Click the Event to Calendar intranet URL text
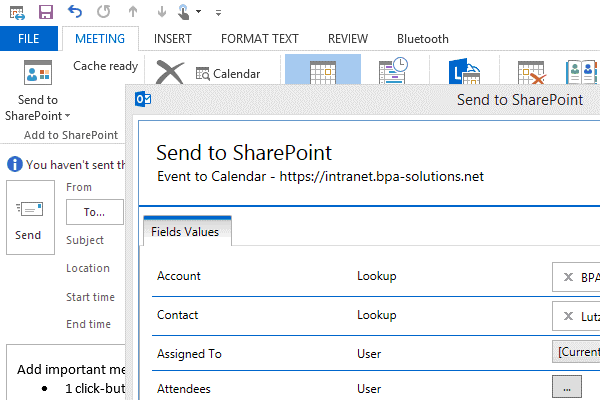The image size is (600, 400). point(321,176)
